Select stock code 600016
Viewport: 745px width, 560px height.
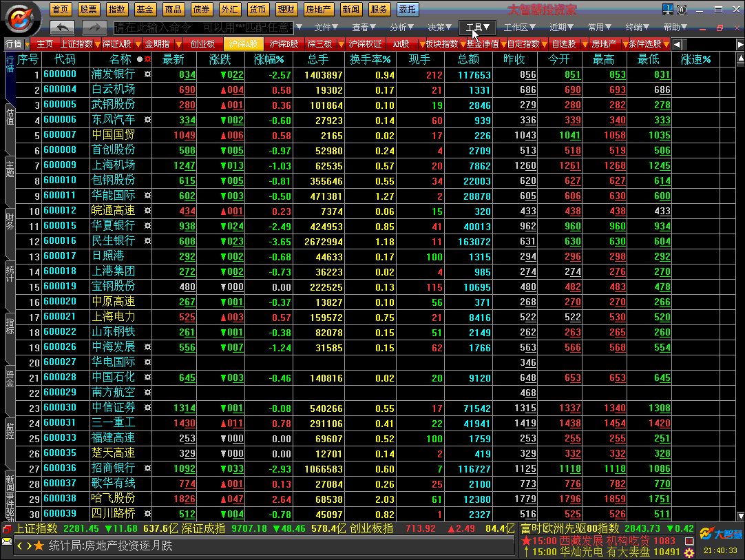click(x=60, y=241)
